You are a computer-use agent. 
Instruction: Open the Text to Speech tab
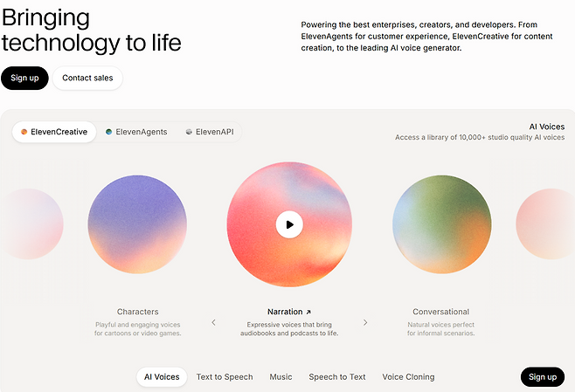tap(225, 377)
